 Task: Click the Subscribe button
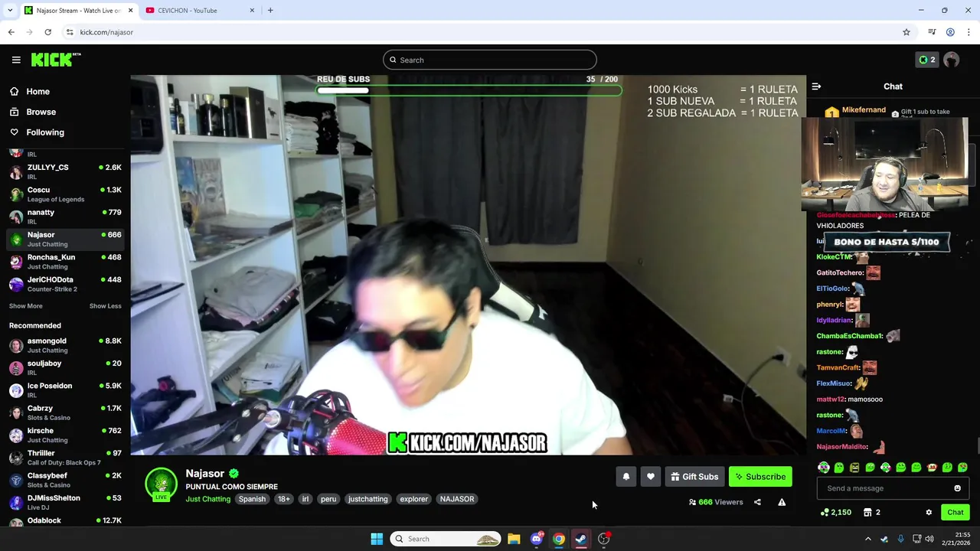pyautogui.click(x=760, y=477)
